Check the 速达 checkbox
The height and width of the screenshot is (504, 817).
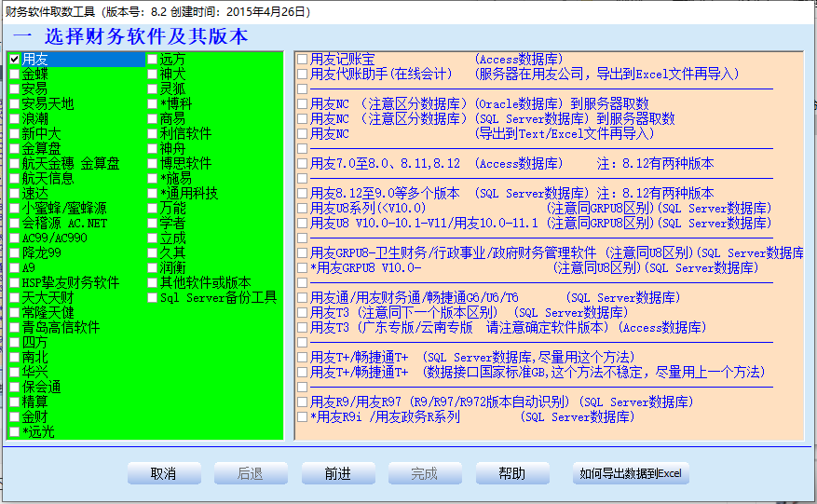[15, 194]
